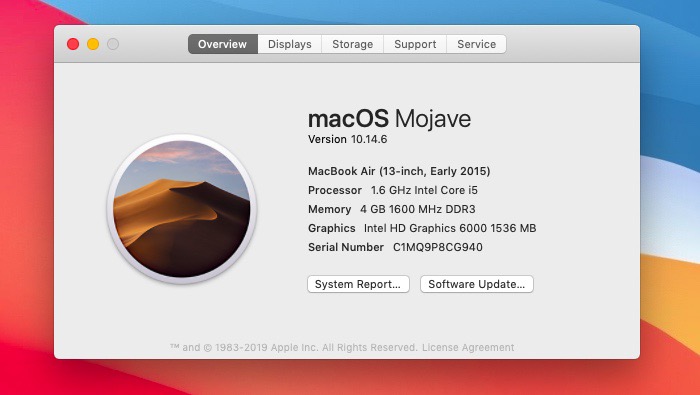Select the Support tab
This screenshot has width=700, height=395.
click(415, 44)
